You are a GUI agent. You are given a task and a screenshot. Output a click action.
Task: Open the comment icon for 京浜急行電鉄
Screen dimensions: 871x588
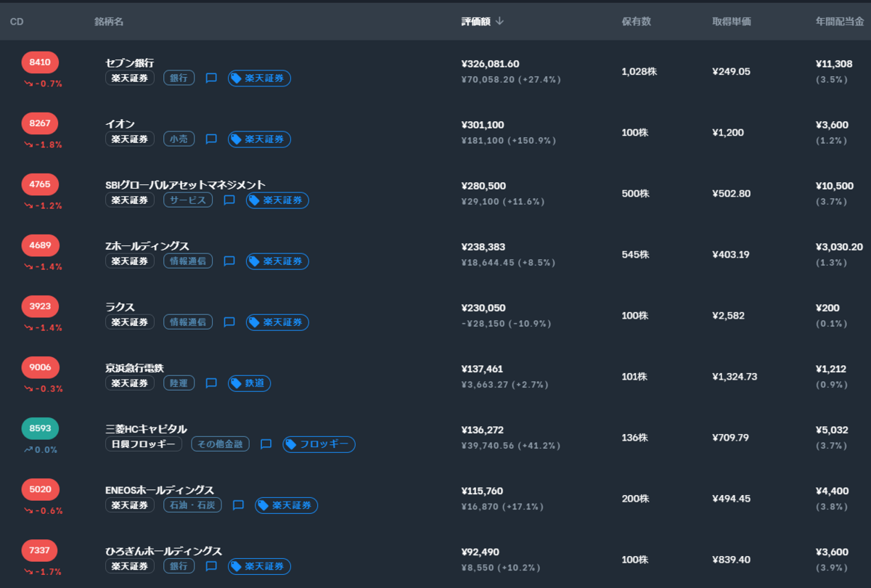[211, 383]
